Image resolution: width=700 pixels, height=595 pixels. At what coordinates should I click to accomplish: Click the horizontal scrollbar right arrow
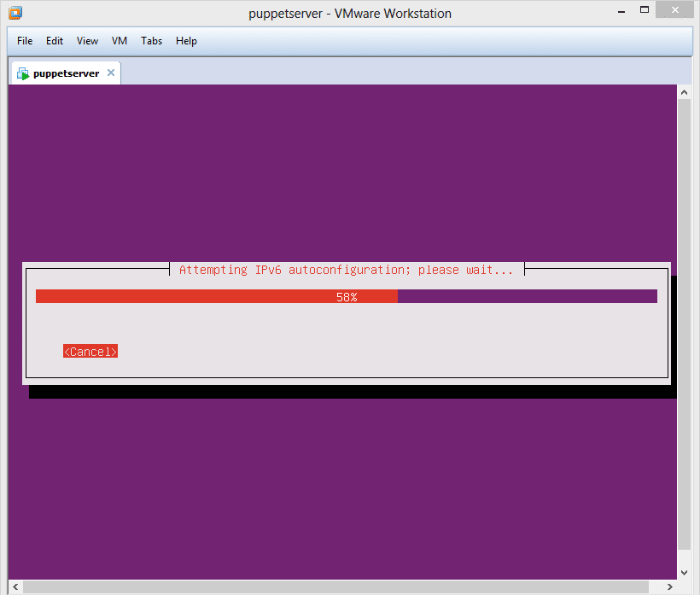[x=668, y=586]
